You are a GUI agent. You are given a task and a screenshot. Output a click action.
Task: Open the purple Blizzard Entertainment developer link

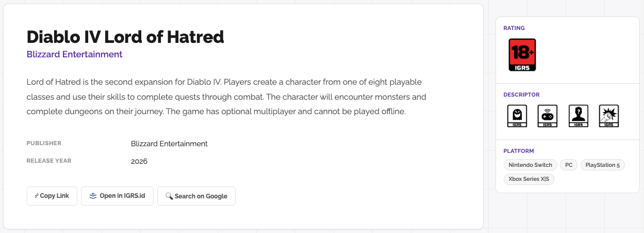click(x=74, y=54)
